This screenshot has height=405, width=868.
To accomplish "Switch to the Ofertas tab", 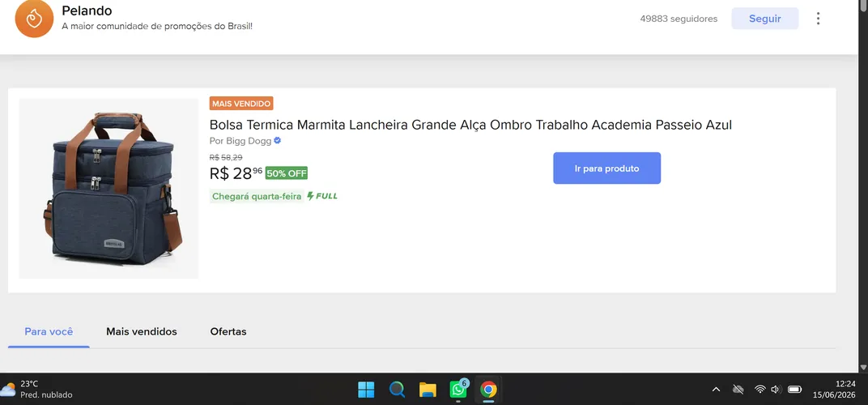I will 228,331.
